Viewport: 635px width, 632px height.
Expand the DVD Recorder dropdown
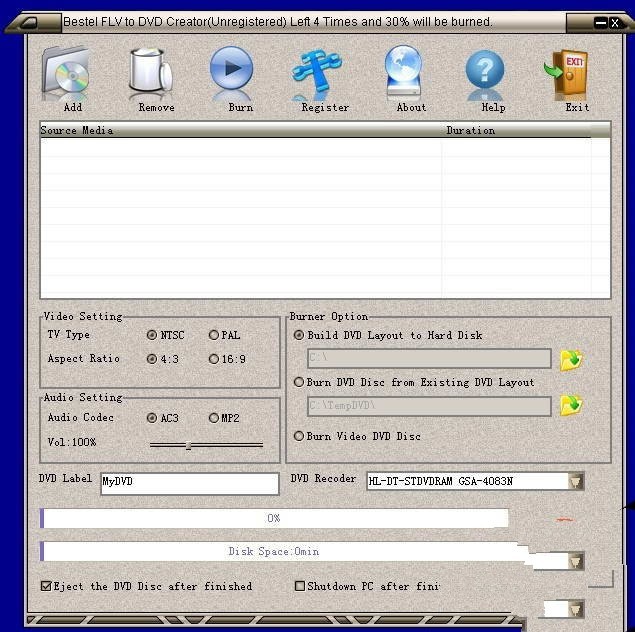coord(576,482)
